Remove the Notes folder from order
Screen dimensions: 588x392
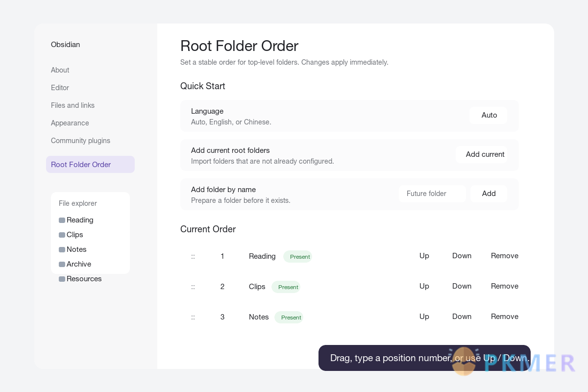point(505,317)
